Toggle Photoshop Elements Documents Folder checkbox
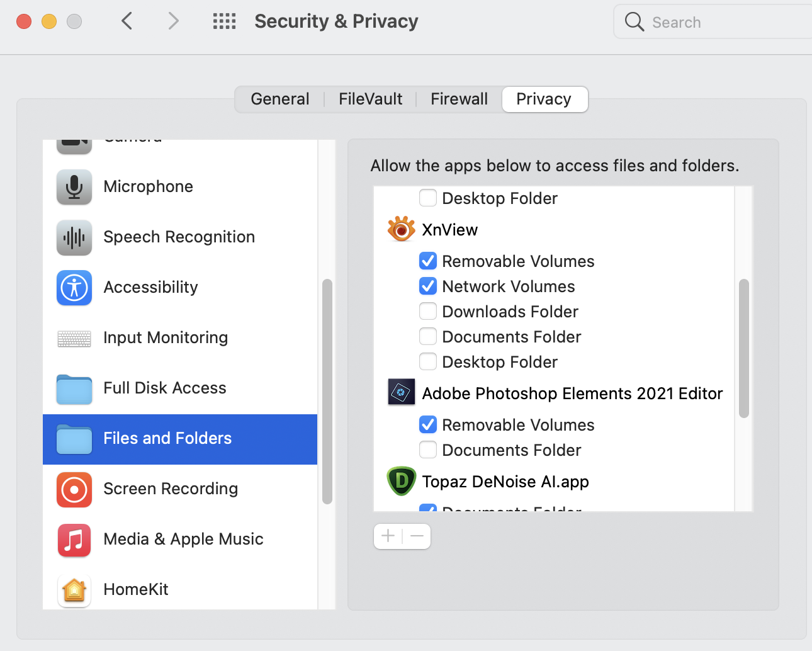Image resolution: width=812 pixels, height=651 pixels. coord(428,450)
